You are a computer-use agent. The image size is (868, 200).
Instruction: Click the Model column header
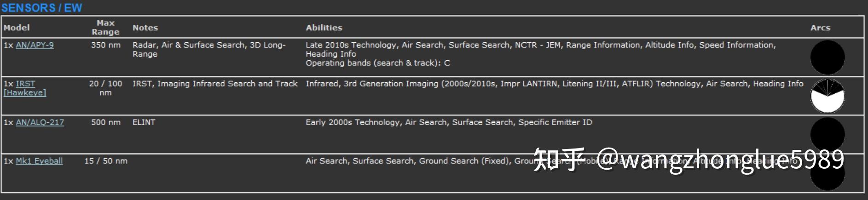click(17, 28)
